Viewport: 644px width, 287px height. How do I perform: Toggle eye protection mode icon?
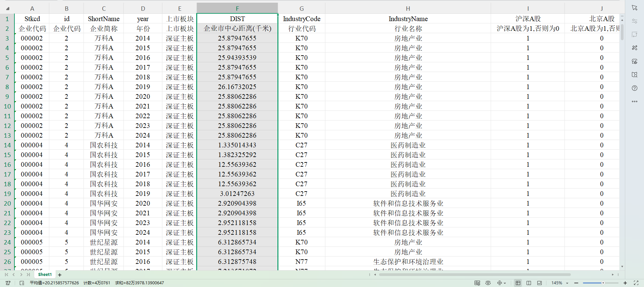pyautogui.click(x=488, y=283)
